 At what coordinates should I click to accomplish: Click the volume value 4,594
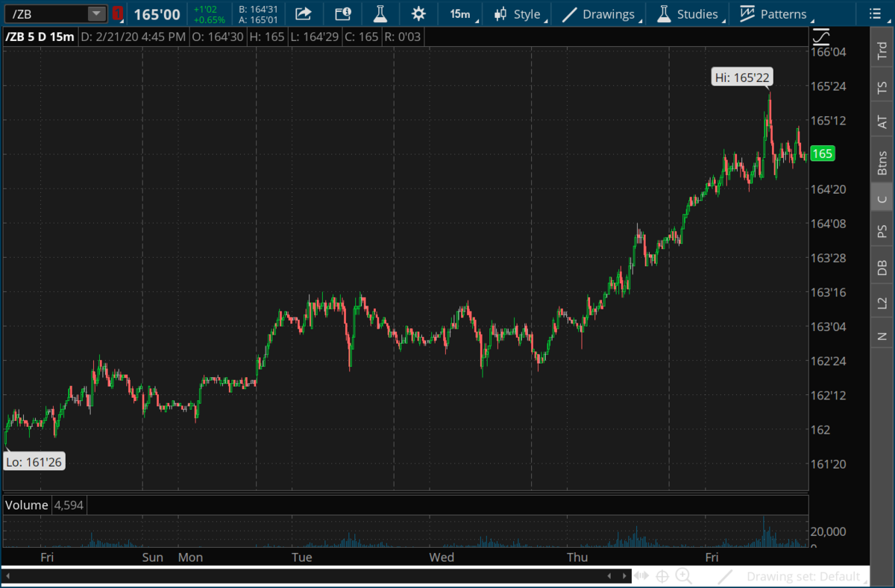coord(68,505)
